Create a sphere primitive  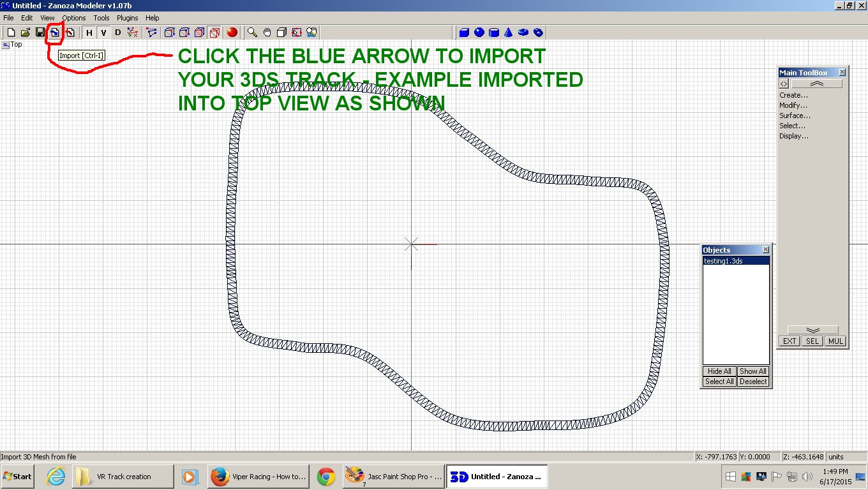tap(479, 33)
